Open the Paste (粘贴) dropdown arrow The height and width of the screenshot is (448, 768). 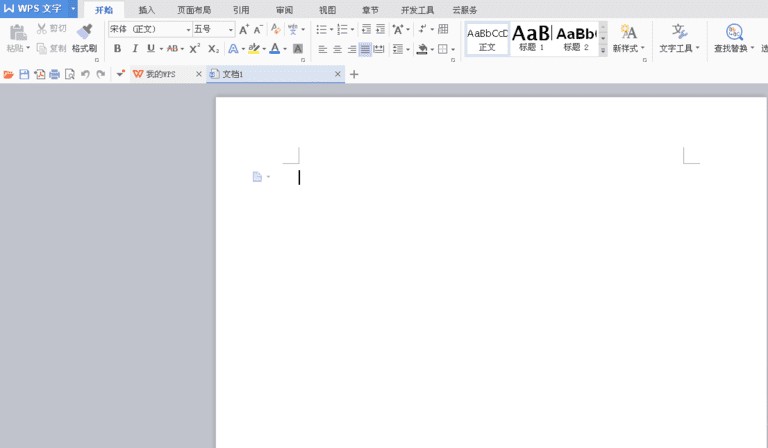click(28, 48)
